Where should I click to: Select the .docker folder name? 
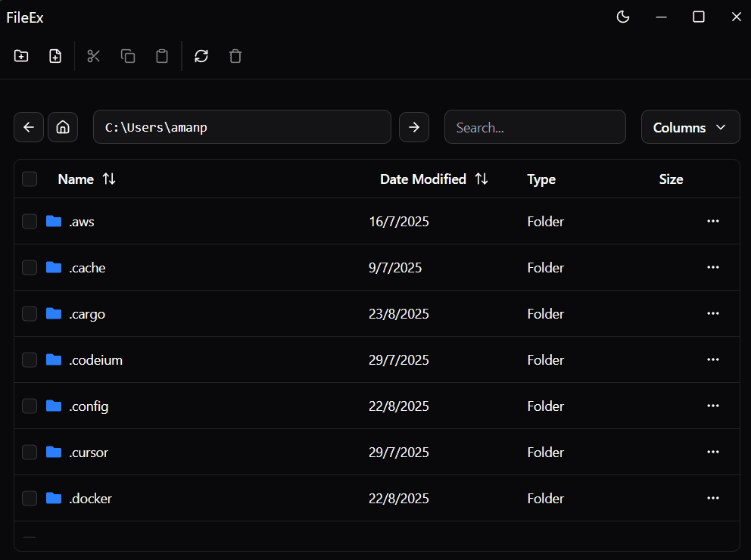point(91,498)
